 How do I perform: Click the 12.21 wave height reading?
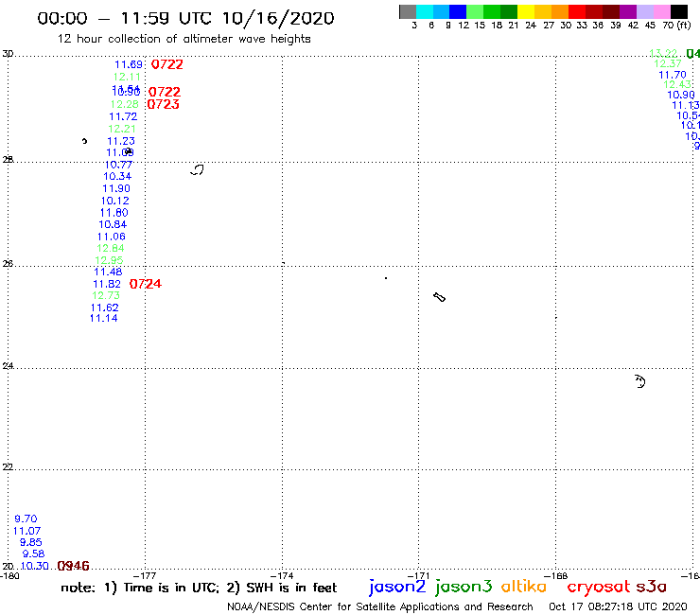coord(121,129)
